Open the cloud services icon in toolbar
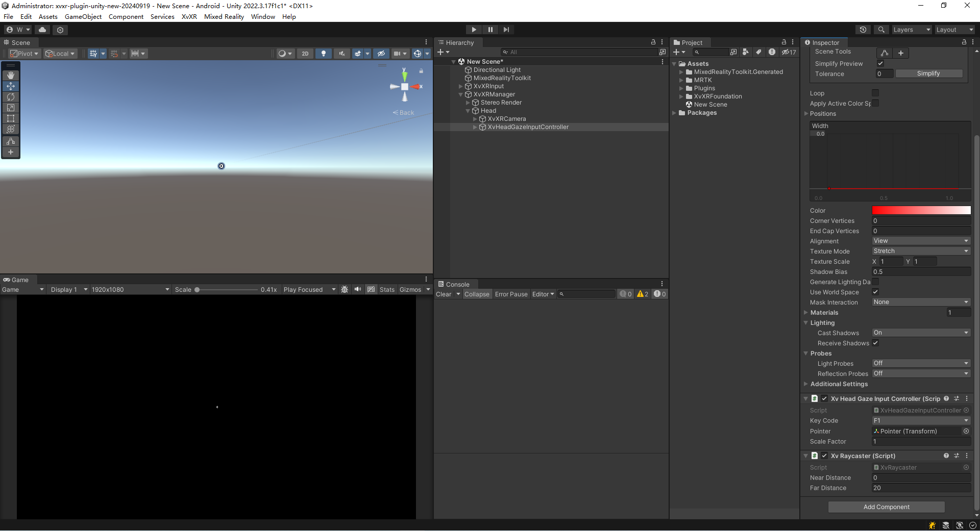Image resolution: width=980 pixels, height=531 pixels. click(x=42, y=30)
